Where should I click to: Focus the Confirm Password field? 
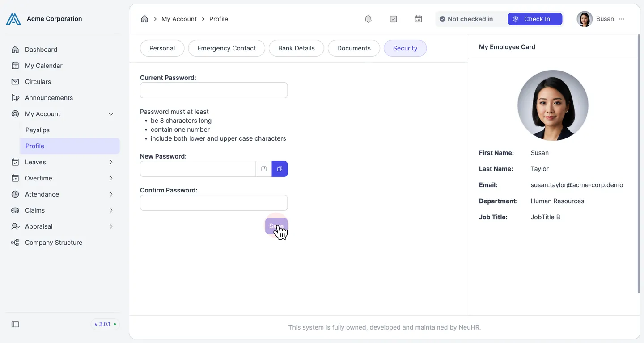pos(214,203)
